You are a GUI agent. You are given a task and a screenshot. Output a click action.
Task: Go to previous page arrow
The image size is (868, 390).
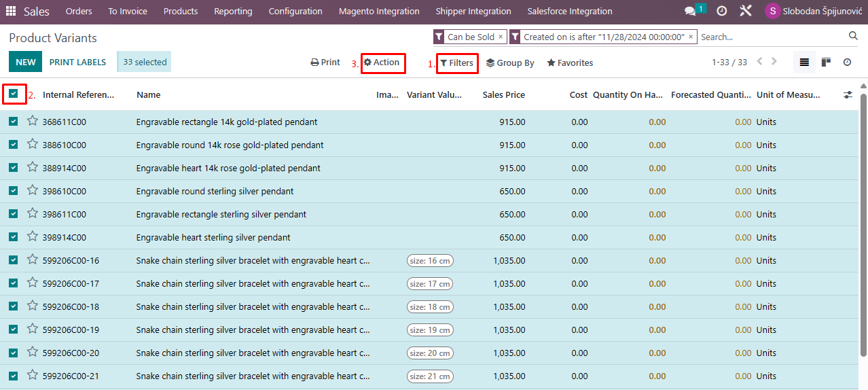click(759, 62)
